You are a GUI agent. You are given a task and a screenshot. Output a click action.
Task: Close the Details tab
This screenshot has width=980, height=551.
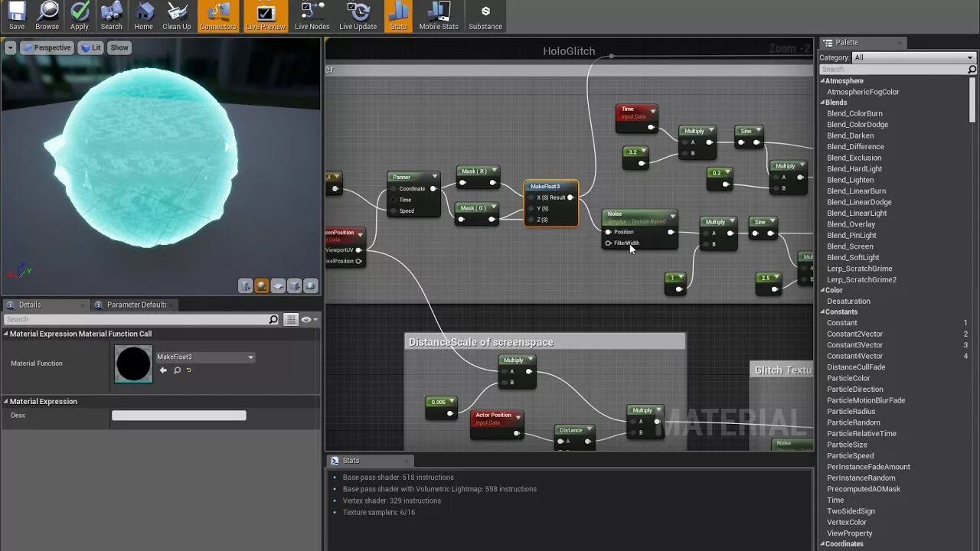pyautogui.click(x=83, y=305)
